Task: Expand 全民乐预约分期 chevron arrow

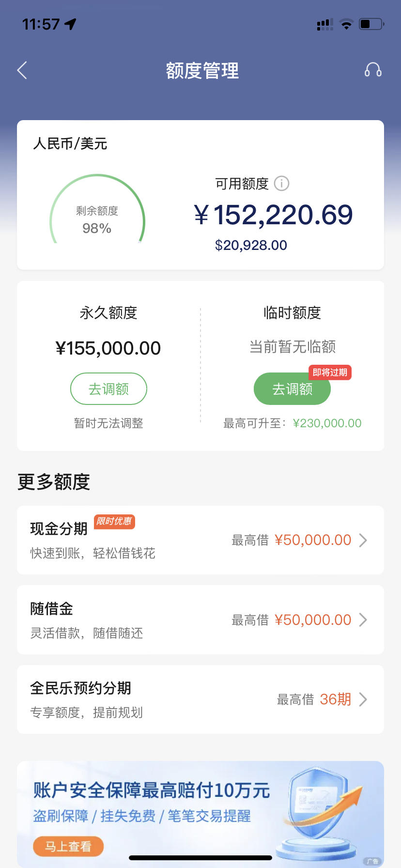Action: 363,699
